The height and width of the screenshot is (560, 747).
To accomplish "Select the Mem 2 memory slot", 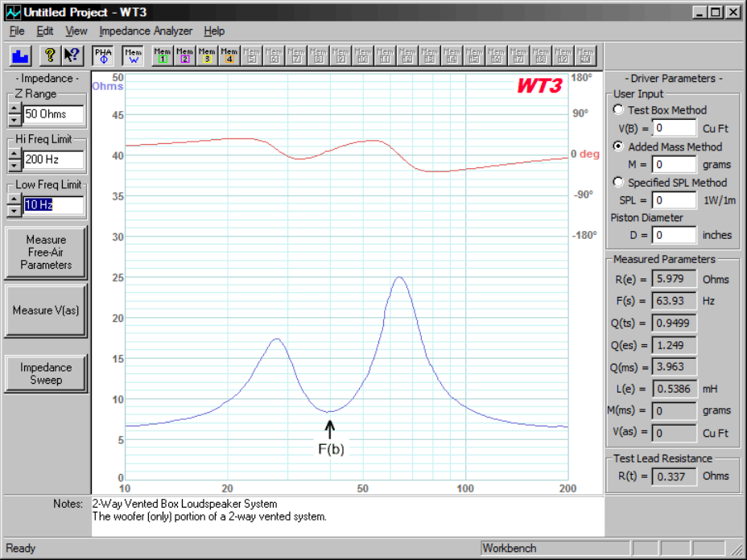I will (x=185, y=56).
